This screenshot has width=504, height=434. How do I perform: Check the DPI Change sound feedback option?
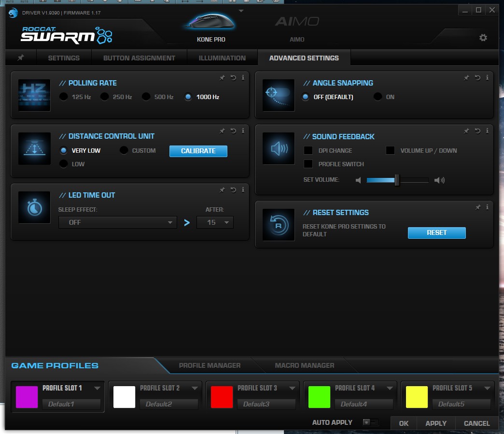pos(308,150)
